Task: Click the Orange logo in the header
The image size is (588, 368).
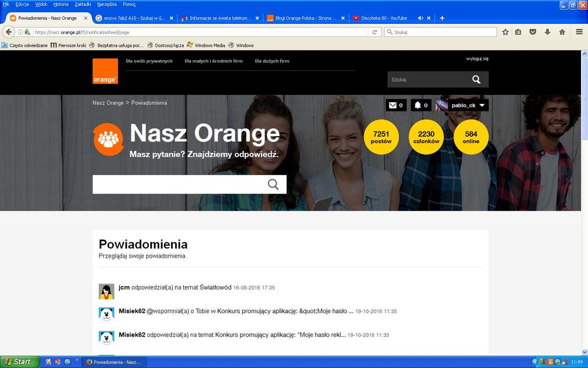Action: 105,71
